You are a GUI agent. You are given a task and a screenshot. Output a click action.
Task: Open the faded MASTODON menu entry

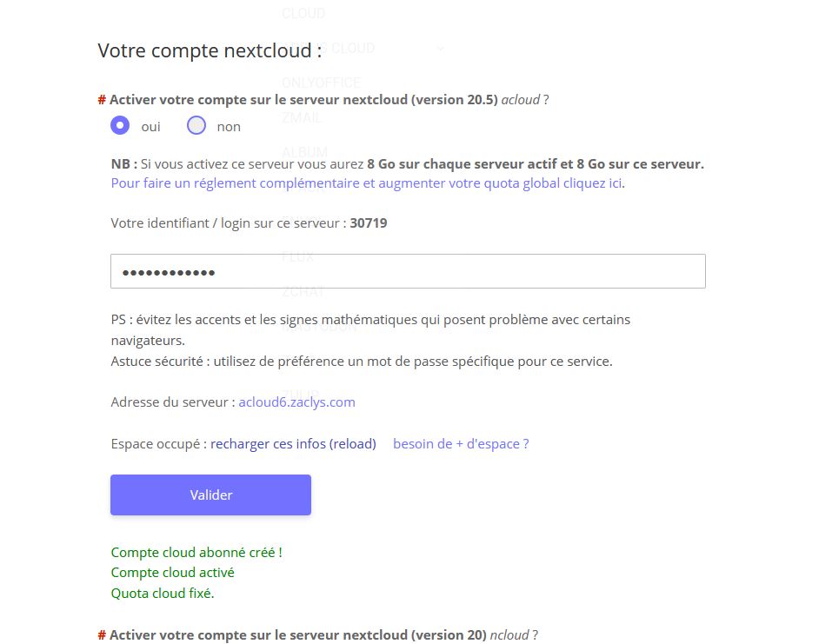coord(319,328)
